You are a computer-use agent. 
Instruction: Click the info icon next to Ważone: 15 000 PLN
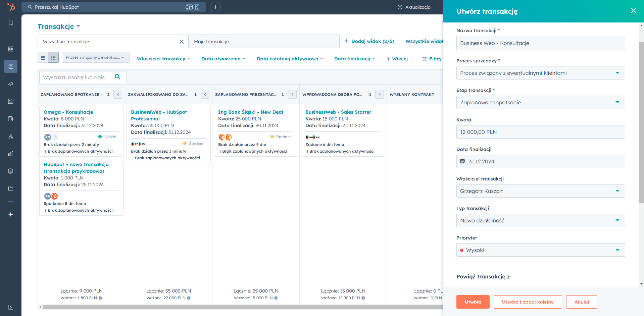click(276, 298)
